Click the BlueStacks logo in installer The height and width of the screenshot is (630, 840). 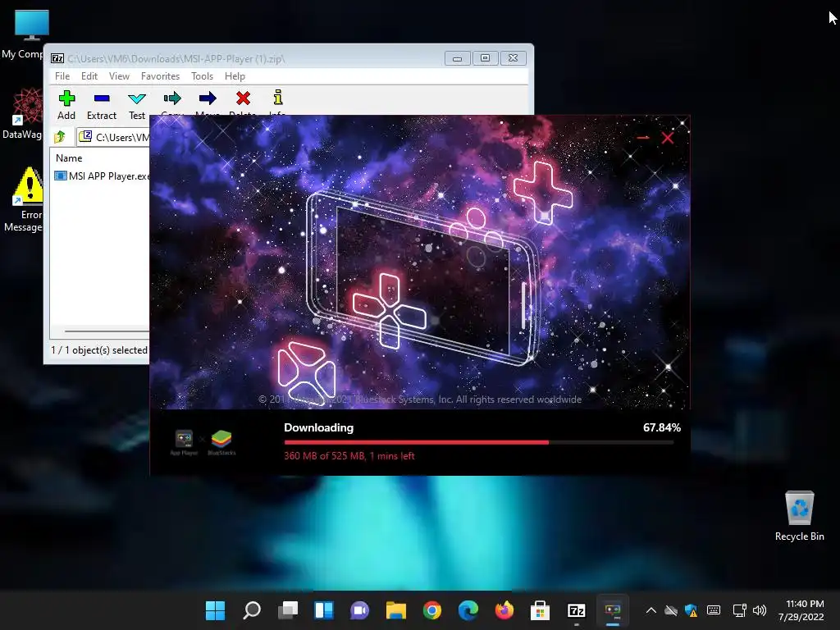[221, 442]
